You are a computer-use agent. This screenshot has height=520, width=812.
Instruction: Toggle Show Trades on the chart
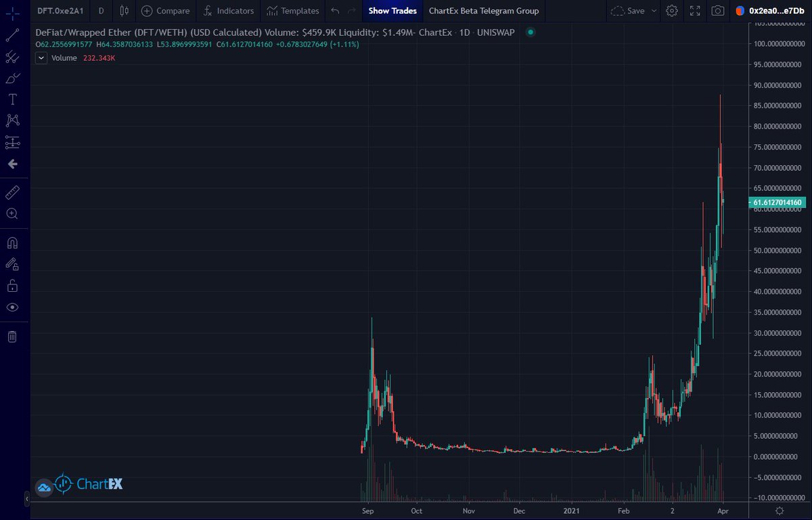pyautogui.click(x=392, y=11)
